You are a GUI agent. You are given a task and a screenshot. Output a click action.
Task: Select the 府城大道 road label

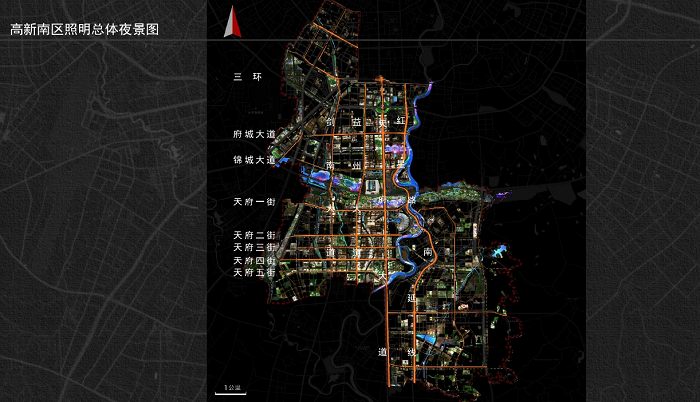point(253,133)
